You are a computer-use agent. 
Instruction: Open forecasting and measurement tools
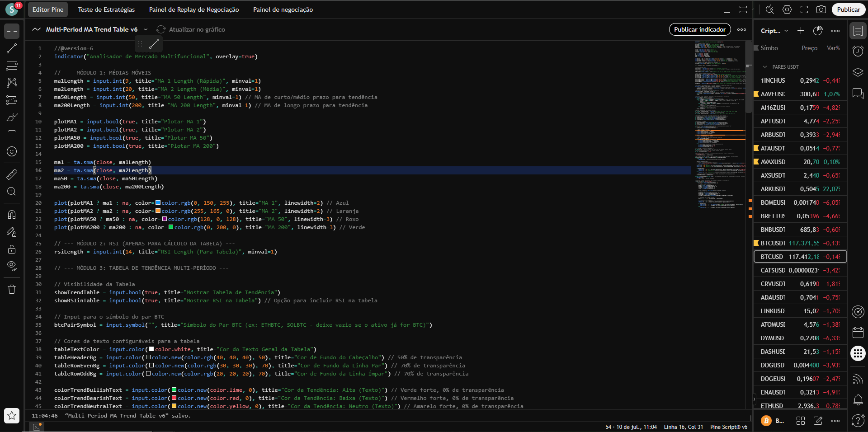[12, 100]
